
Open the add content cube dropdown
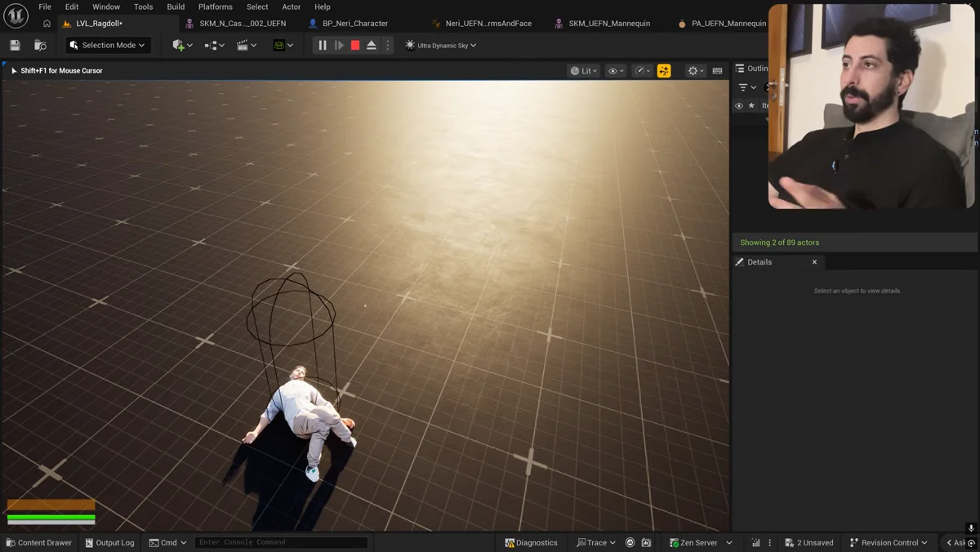pyautogui.click(x=182, y=46)
